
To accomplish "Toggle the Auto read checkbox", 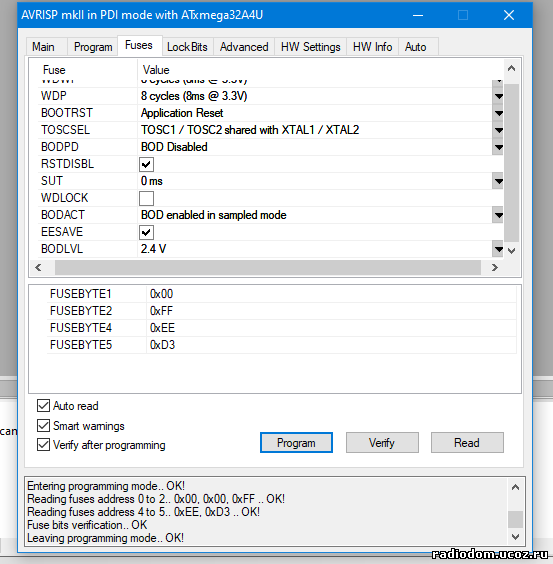I will click(44, 405).
